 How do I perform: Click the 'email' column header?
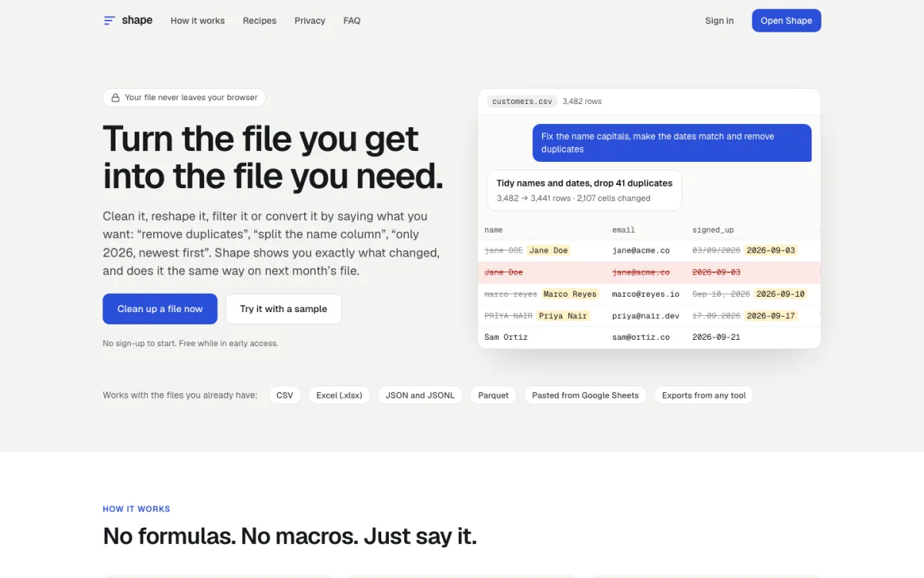(624, 230)
